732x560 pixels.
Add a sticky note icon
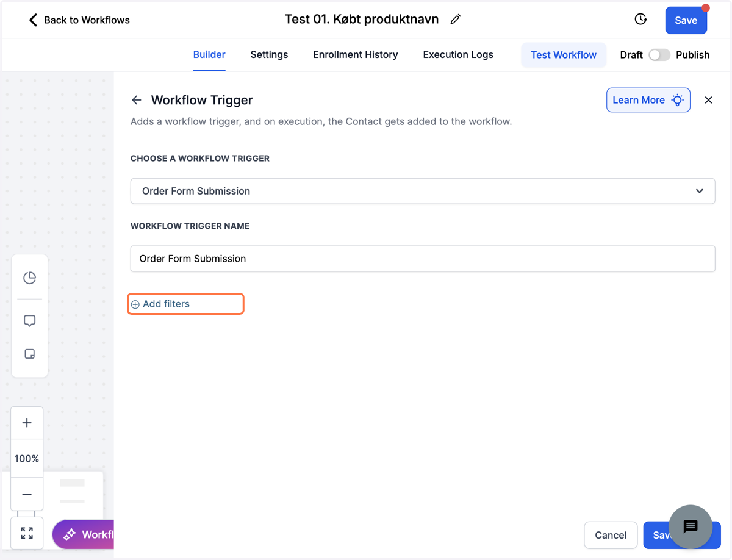(29, 354)
